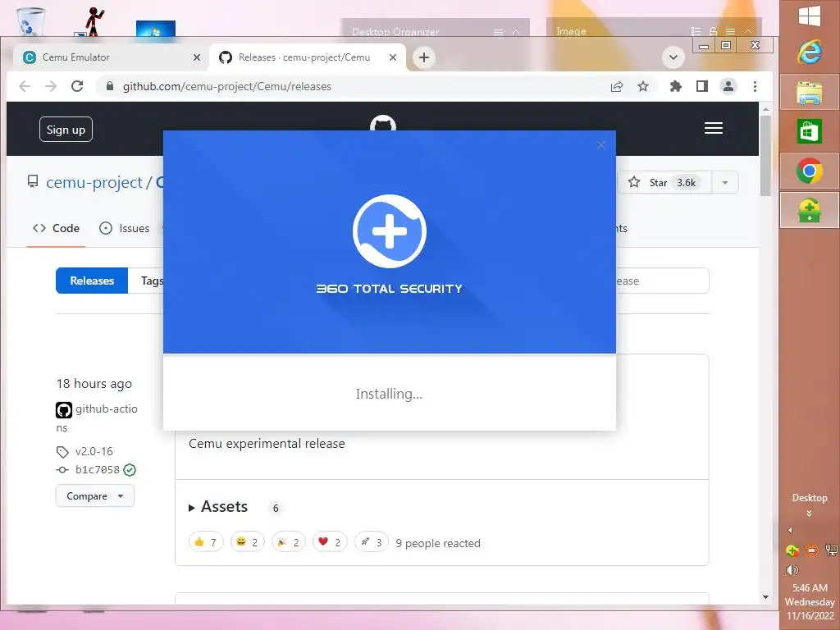The width and height of the screenshot is (840, 630).
Task: View site security lock info
Action: (110, 86)
